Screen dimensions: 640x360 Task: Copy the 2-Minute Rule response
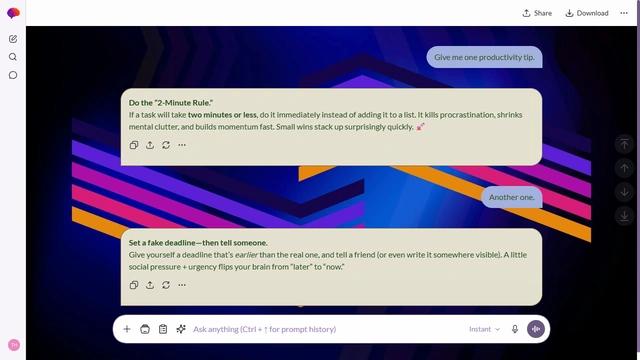tap(134, 145)
